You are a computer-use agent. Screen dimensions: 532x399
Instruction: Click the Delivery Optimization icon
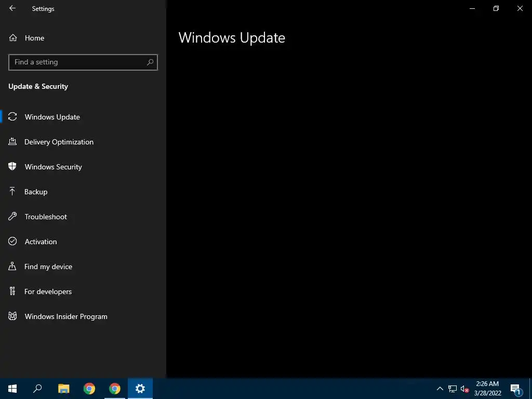(12, 141)
